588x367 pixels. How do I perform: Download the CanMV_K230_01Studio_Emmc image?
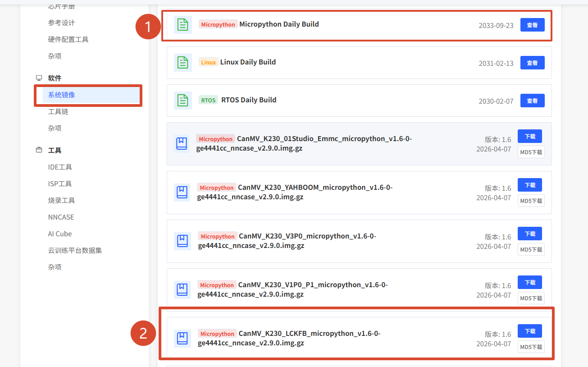click(x=530, y=136)
